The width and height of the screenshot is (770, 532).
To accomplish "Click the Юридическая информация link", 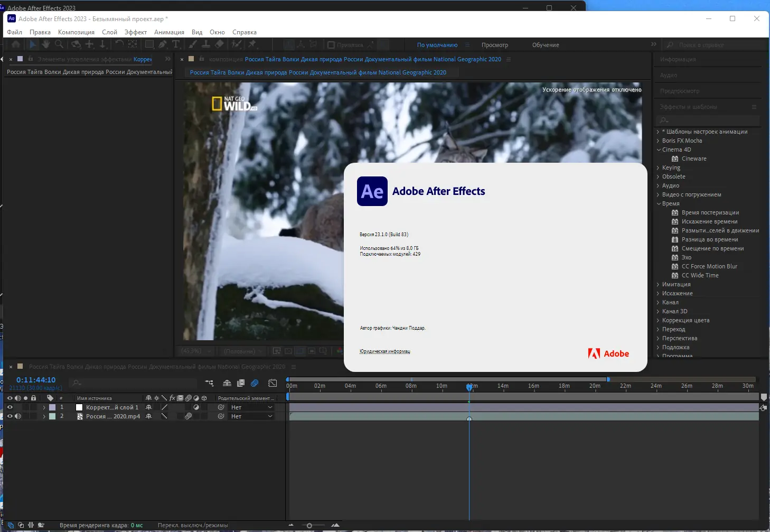I will pos(384,351).
